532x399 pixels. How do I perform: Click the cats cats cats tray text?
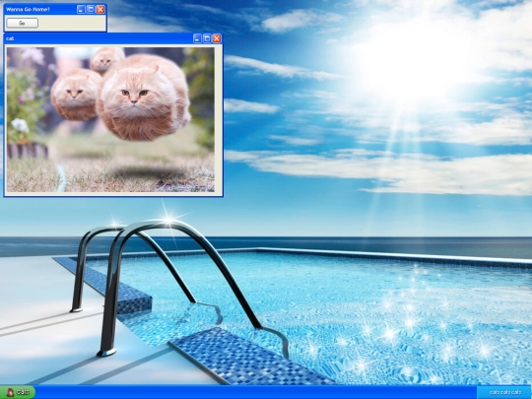coord(505,392)
